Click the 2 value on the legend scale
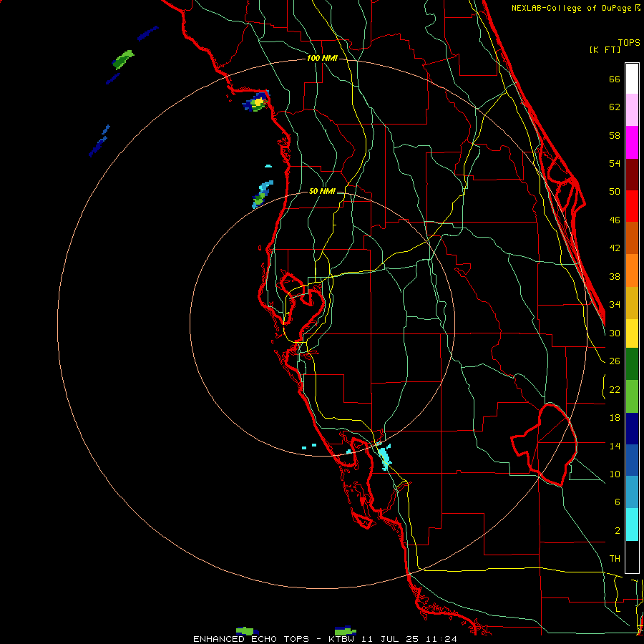The image size is (644, 644). [618, 531]
